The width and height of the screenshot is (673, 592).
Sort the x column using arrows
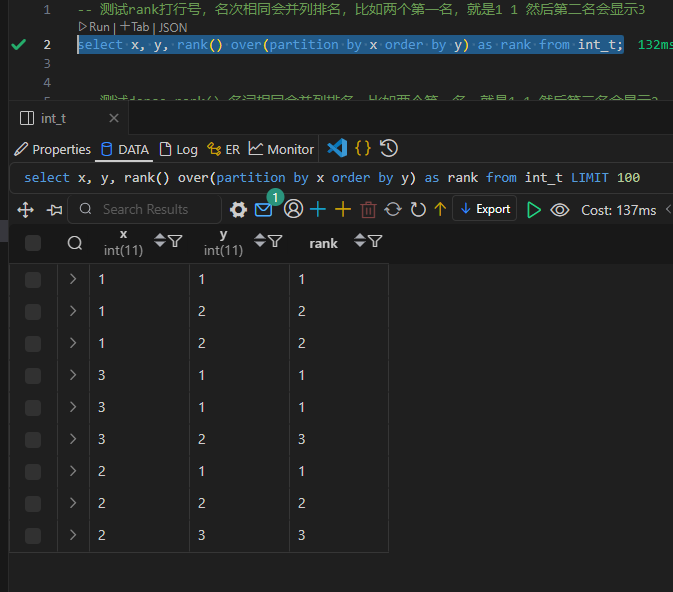coord(160,240)
